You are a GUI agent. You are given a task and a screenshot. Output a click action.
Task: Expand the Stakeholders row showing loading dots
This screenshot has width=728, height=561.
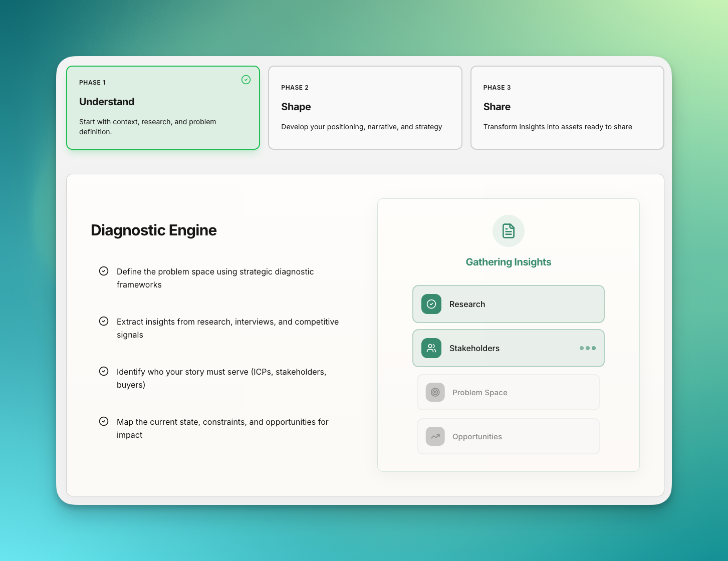coord(508,348)
